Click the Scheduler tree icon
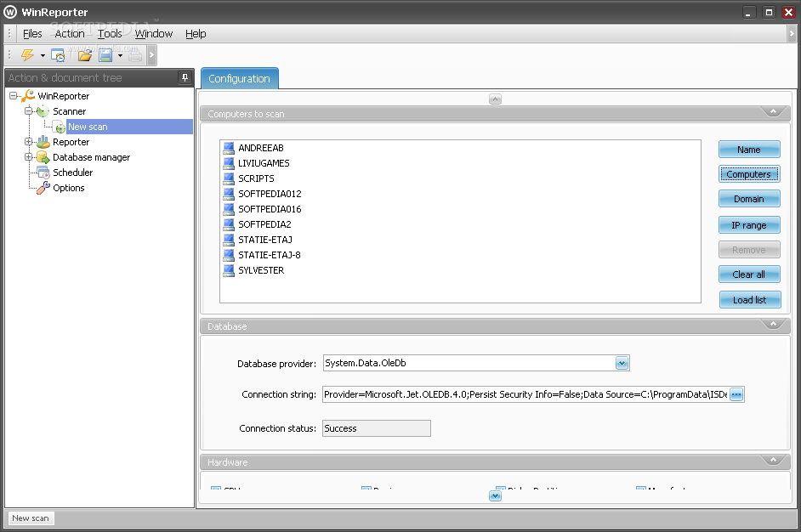 (43, 173)
